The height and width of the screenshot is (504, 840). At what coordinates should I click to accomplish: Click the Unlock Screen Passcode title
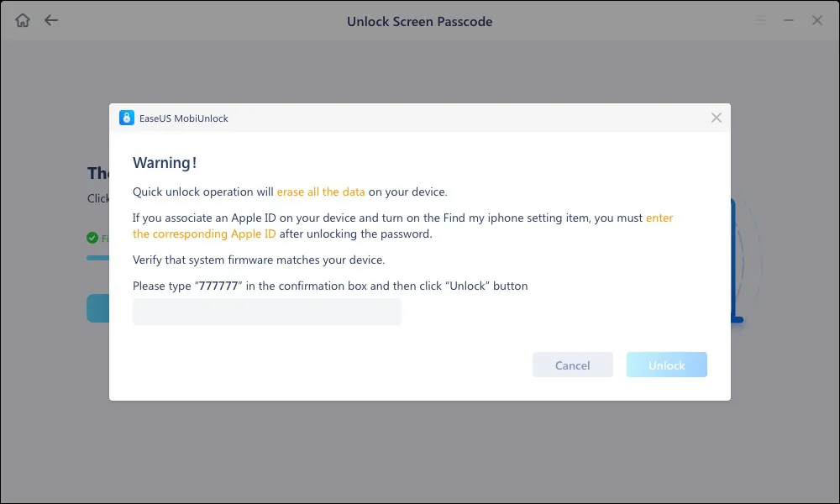[x=420, y=20]
